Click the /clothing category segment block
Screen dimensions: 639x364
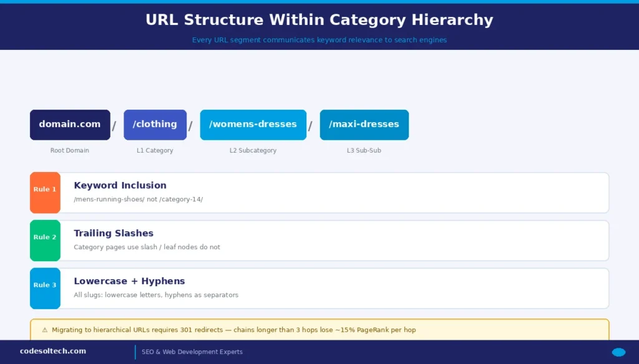coord(155,125)
